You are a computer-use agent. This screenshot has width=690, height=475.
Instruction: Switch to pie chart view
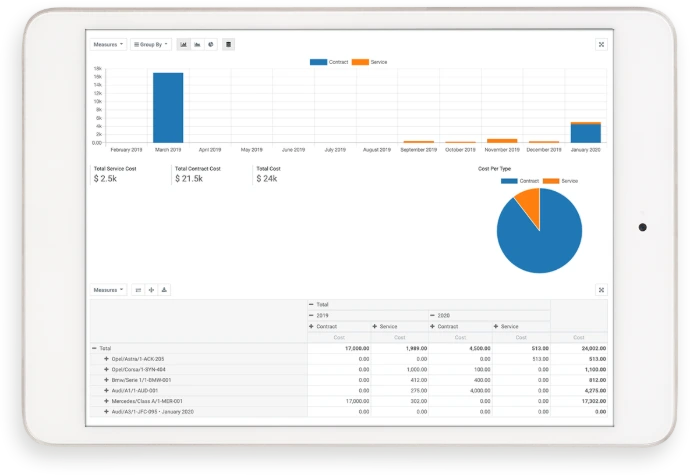pos(211,45)
